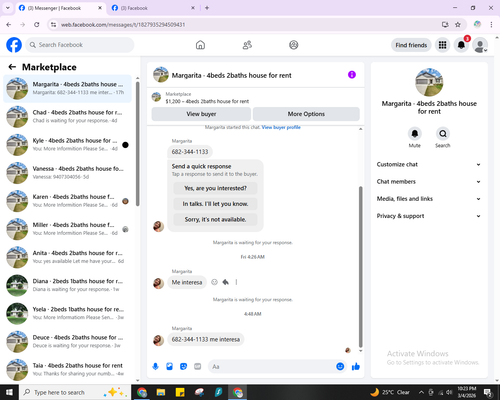Open more options for 'Me interesa' message
This screenshot has width=500, height=400.
(236, 282)
